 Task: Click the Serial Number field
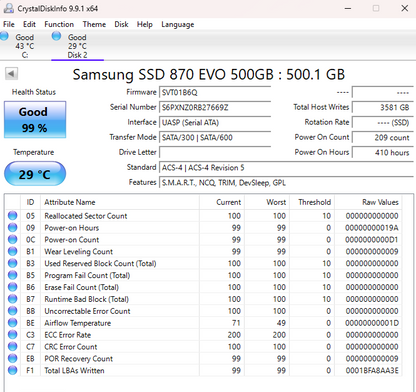tap(215, 107)
